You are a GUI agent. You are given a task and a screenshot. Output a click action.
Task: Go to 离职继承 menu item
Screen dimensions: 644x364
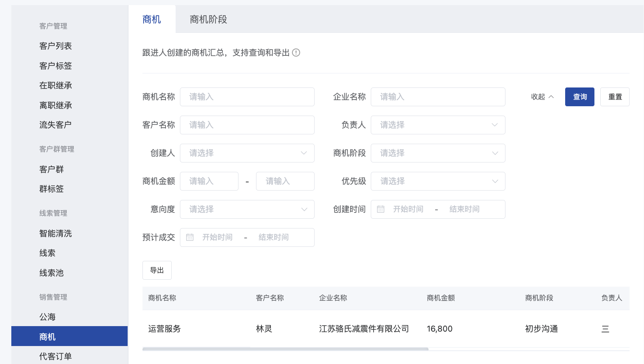[55, 105]
